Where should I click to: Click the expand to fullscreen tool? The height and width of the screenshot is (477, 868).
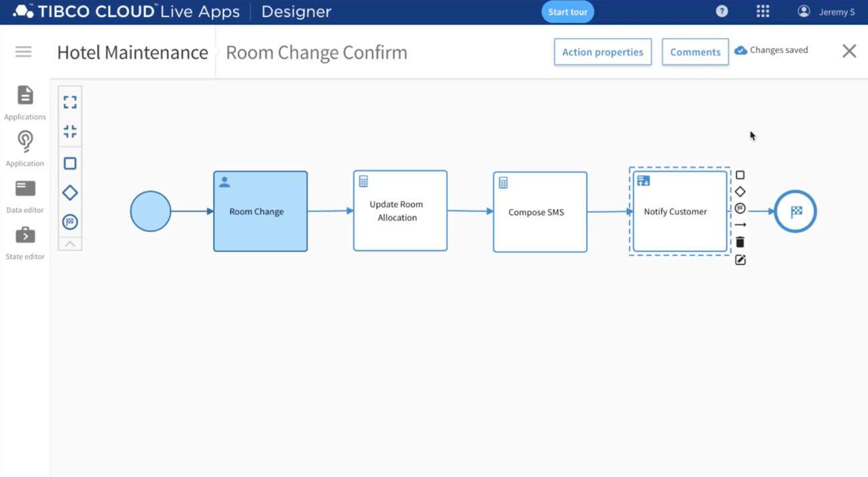(70, 102)
